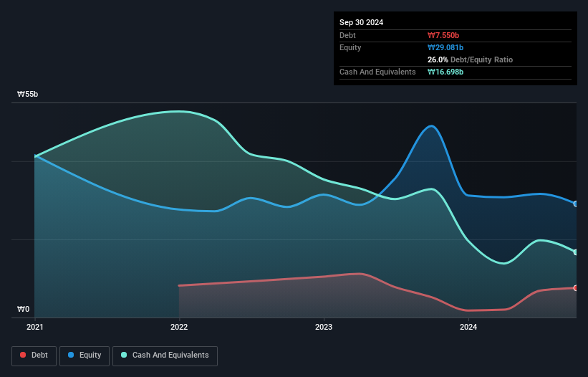Click the 2023 x-axis label
This screenshot has height=377, width=588.
pyautogui.click(x=324, y=327)
